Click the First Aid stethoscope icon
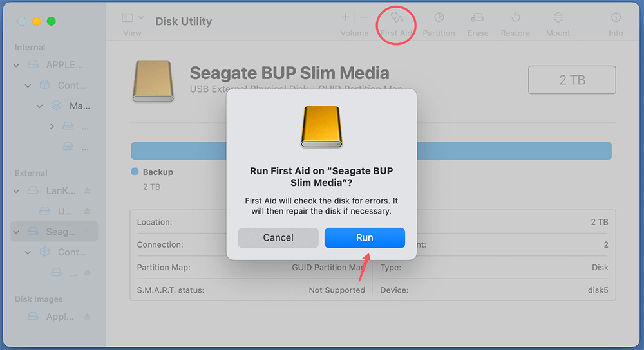 click(397, 18)
